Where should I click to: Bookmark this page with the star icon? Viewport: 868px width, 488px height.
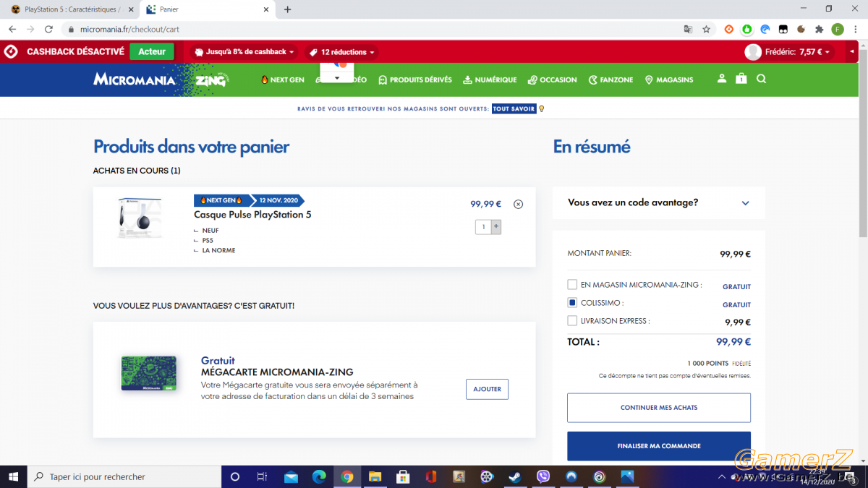pos(706,30)
